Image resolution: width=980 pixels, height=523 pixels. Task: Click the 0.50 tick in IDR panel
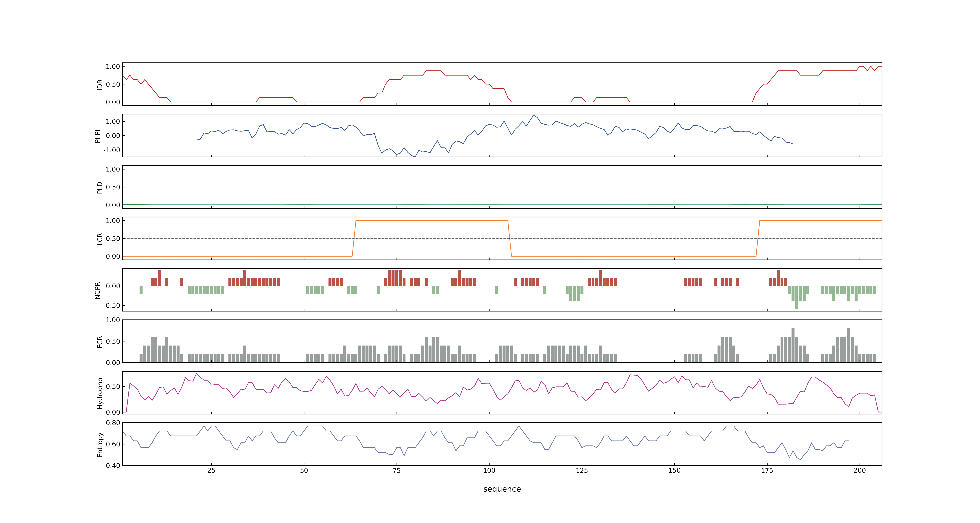(x=113, y=84)
